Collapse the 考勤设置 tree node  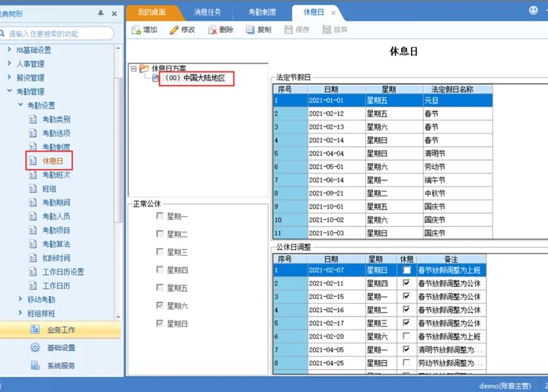[21, 104]
